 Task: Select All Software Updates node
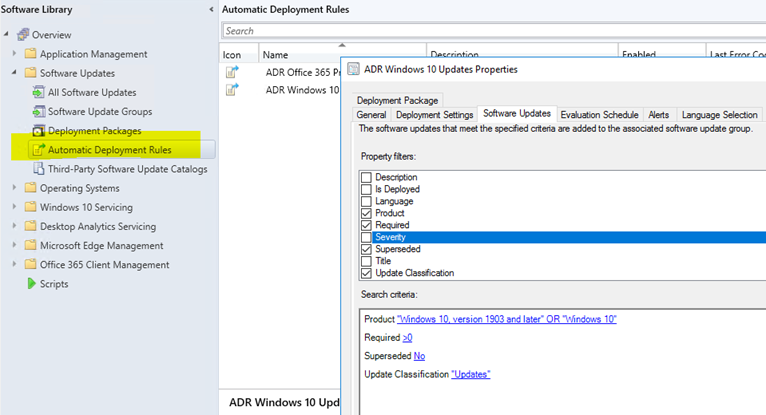92,92
